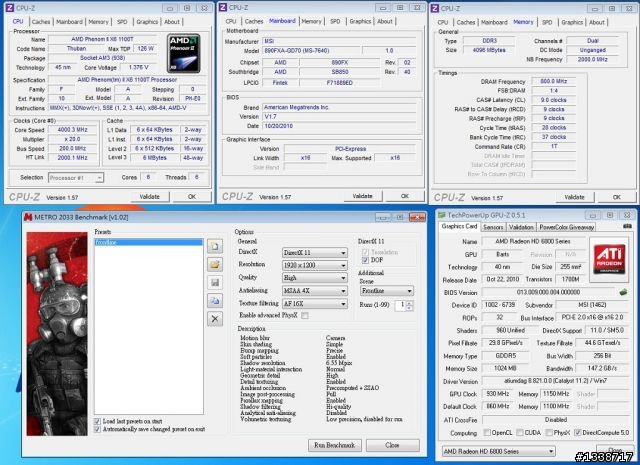The width and height of the screenshot is (640, 465).
Task: Click GPU-Z title bar icon
Action: pyautogui.click(x=442, y=215)
